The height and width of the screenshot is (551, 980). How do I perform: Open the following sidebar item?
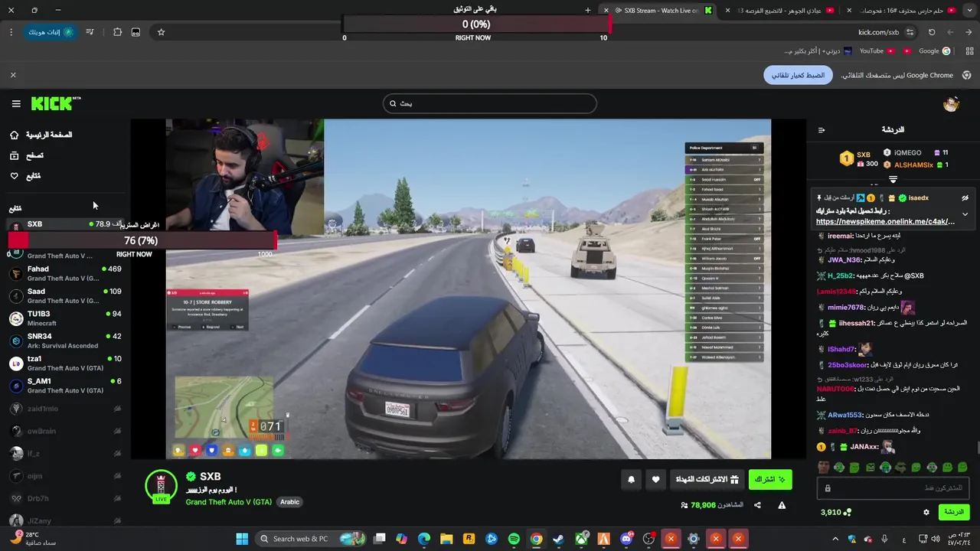point(25,176)
